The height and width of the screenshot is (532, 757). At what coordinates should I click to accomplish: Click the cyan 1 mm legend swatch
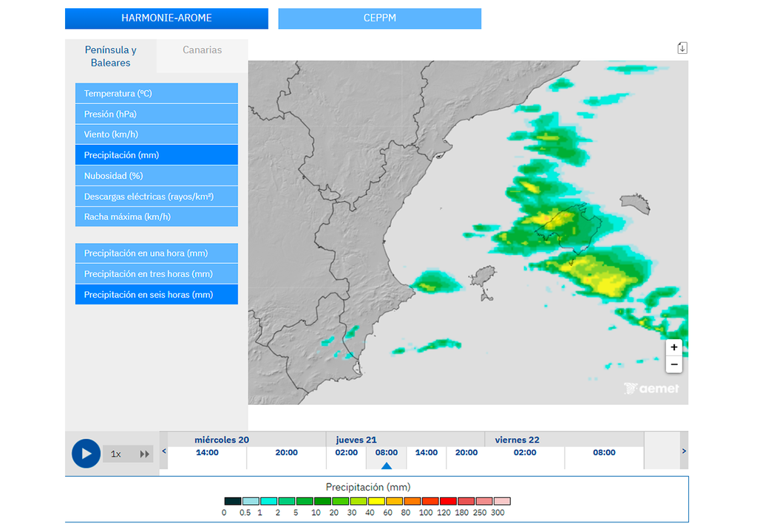[x=269, y=501]
